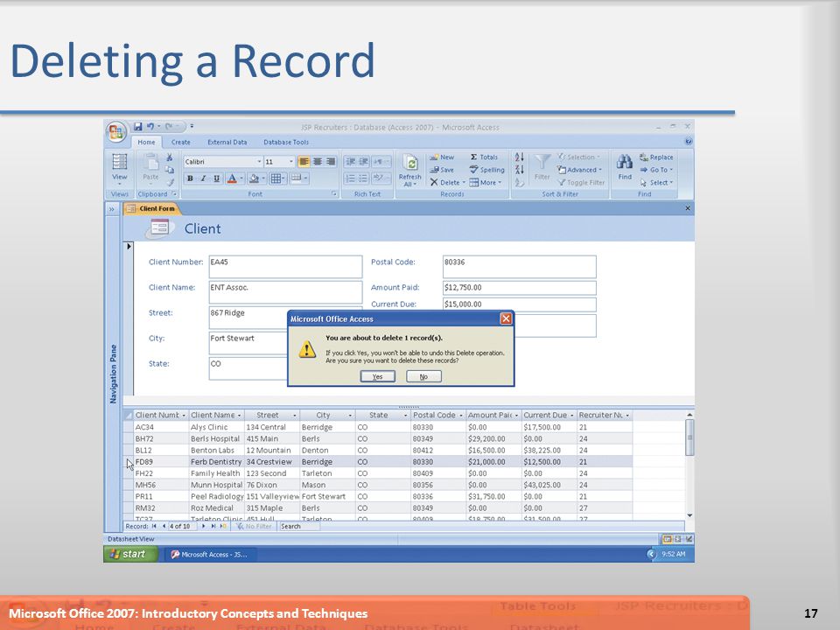Image resolution: width=840 pixels, height=630 pixels.
Task: Apply left text alignment
Action: (x=304, y=161)
